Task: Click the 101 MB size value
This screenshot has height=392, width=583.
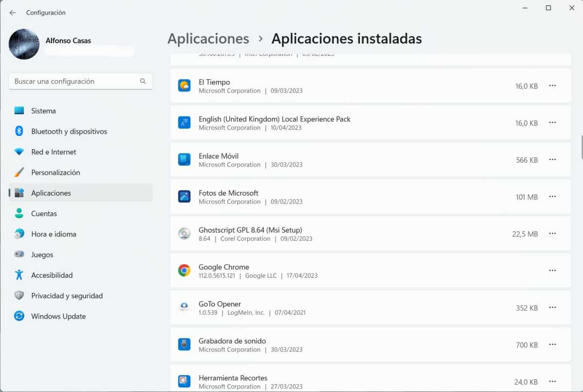Action: tap(527, 197)
